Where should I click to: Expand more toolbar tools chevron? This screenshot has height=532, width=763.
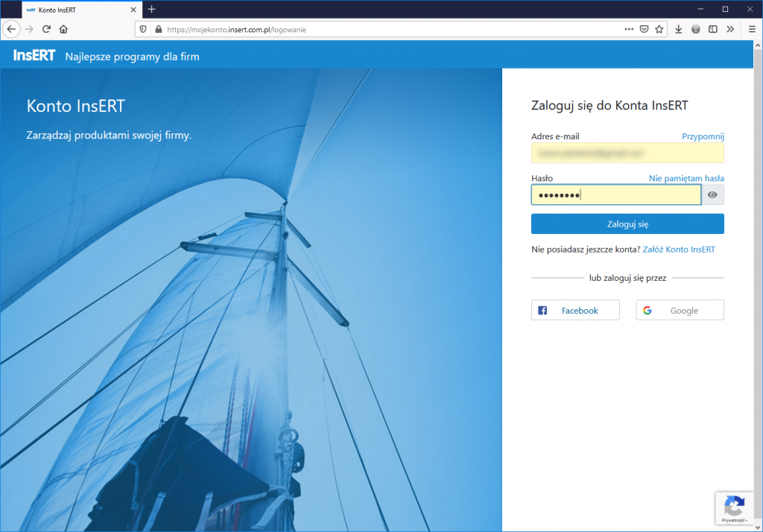(730, 29)
